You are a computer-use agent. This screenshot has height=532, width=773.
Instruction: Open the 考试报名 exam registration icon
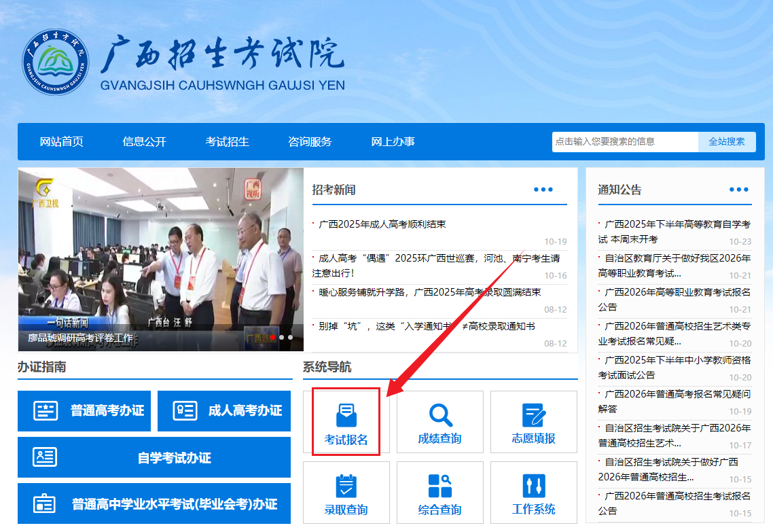point(346,416)
